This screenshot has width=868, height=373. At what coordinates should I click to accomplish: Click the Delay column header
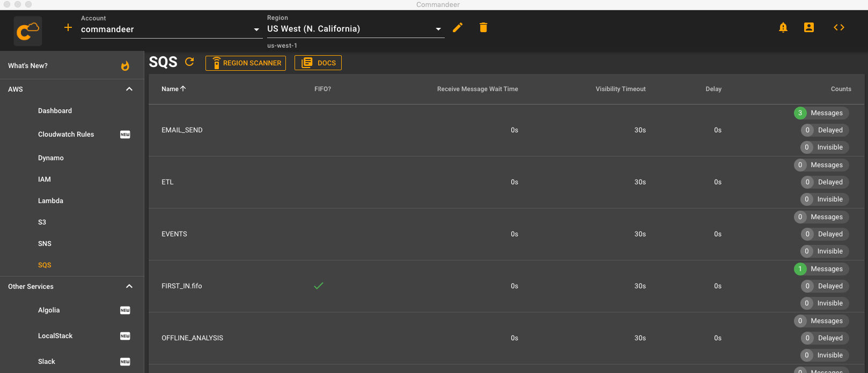[713, 89]
